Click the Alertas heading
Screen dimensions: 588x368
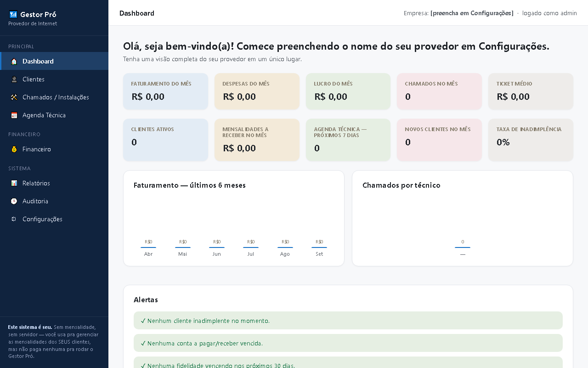(146, 299)
